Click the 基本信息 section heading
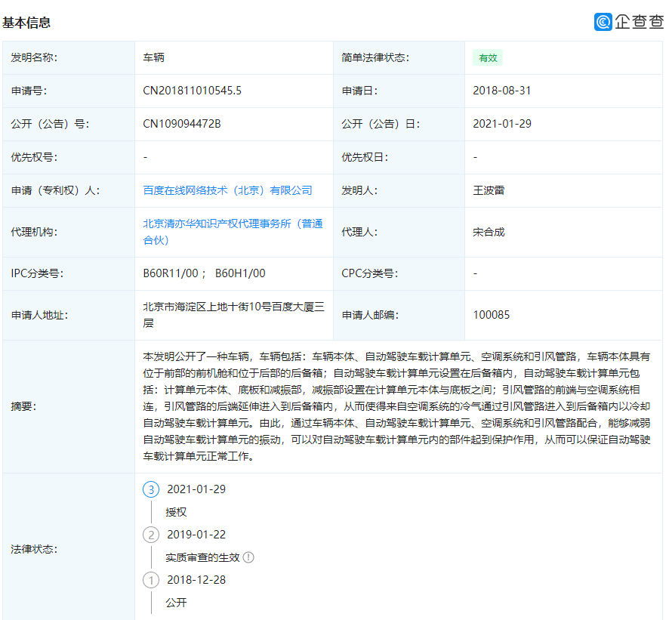This screenshot has width=672, height=620. (26, 23)
